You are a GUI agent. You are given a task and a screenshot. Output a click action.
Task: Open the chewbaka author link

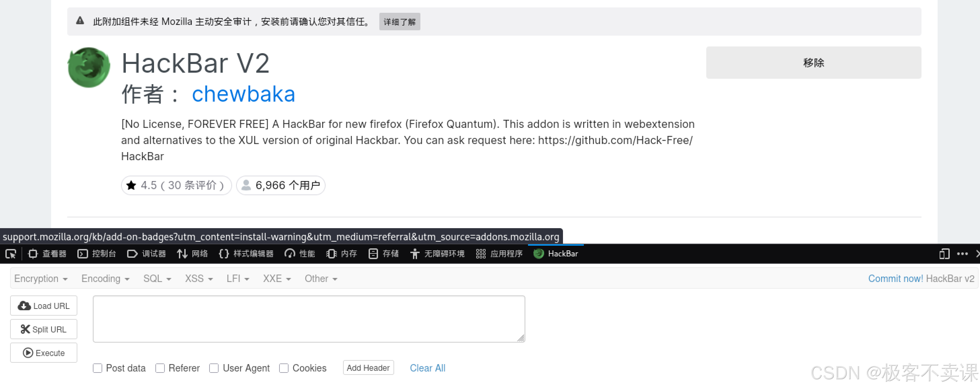click(243, 94)
